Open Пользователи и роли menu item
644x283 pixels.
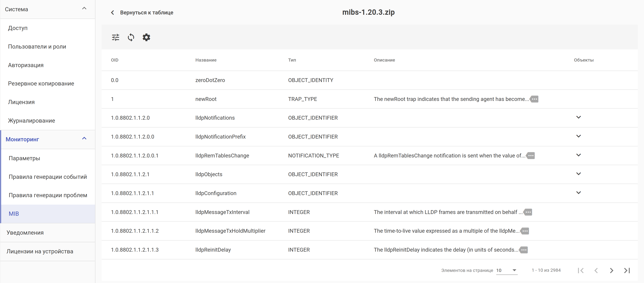[x=37, y=46]
